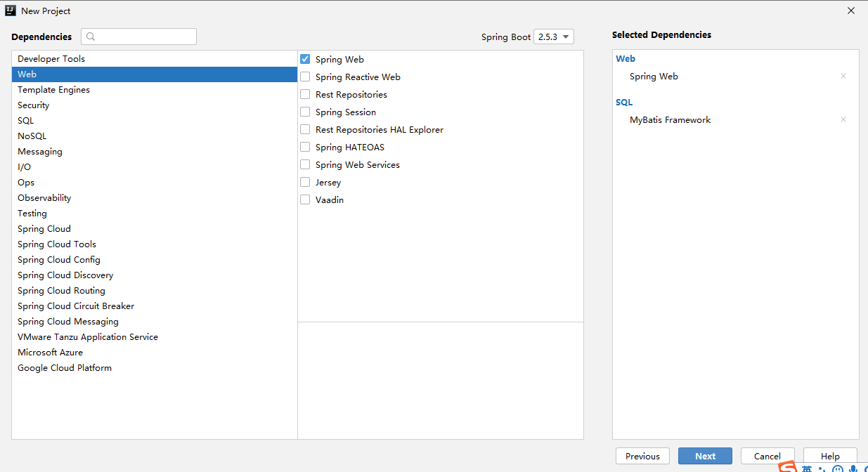Select the Spring Cloud category

pos(155,228)
